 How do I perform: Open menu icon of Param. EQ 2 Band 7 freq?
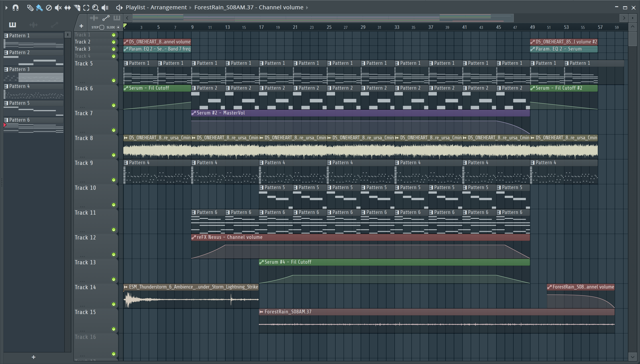pos(126,49)
